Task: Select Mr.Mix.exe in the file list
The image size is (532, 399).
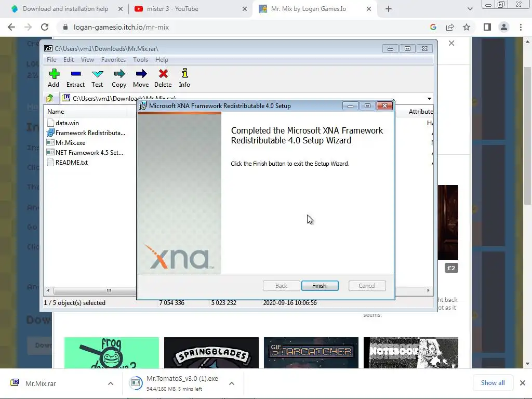Action: pos(70,143)
